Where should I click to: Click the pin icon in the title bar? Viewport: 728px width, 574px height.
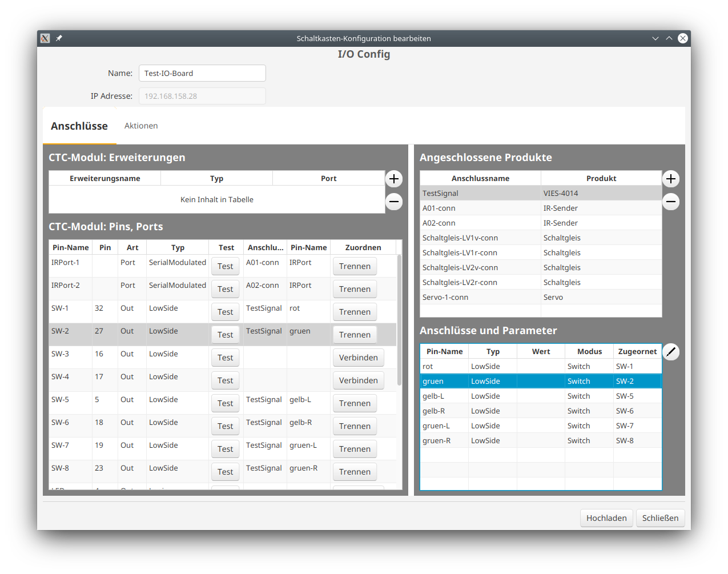point(58,38)
